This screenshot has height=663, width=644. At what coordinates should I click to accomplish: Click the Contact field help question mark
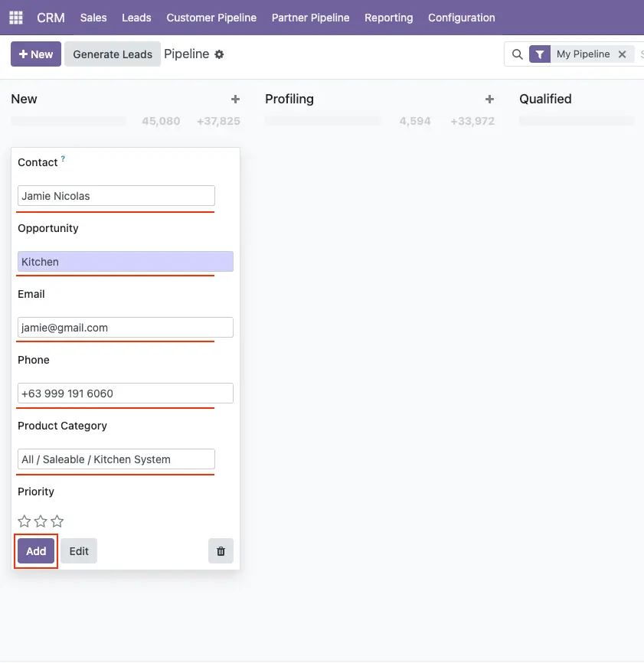click(63, 159)
